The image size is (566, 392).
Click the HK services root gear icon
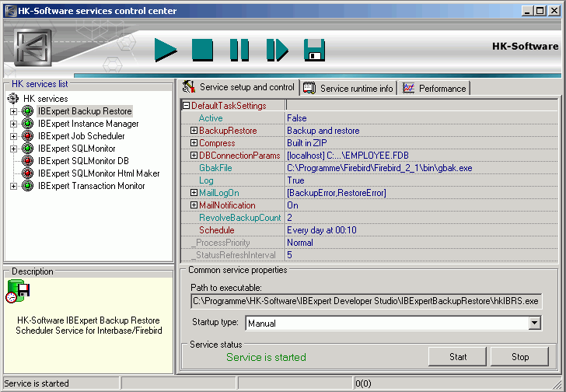13,98
